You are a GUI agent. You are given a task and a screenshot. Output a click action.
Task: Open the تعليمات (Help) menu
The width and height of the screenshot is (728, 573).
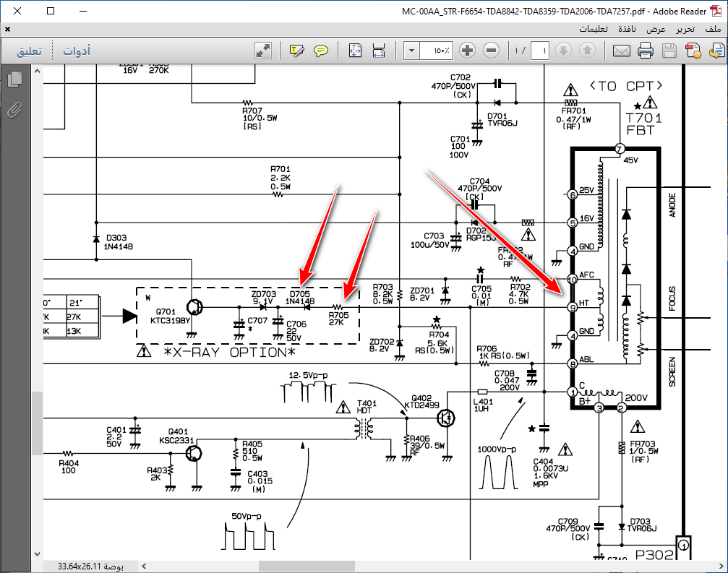click(594, 29)
